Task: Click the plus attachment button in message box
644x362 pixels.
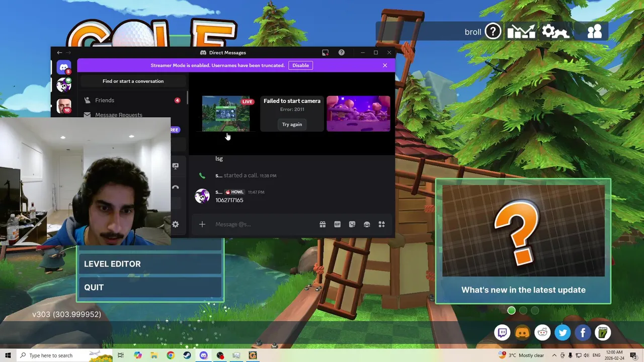Action: pyautogui.click(x=202, y=224)
